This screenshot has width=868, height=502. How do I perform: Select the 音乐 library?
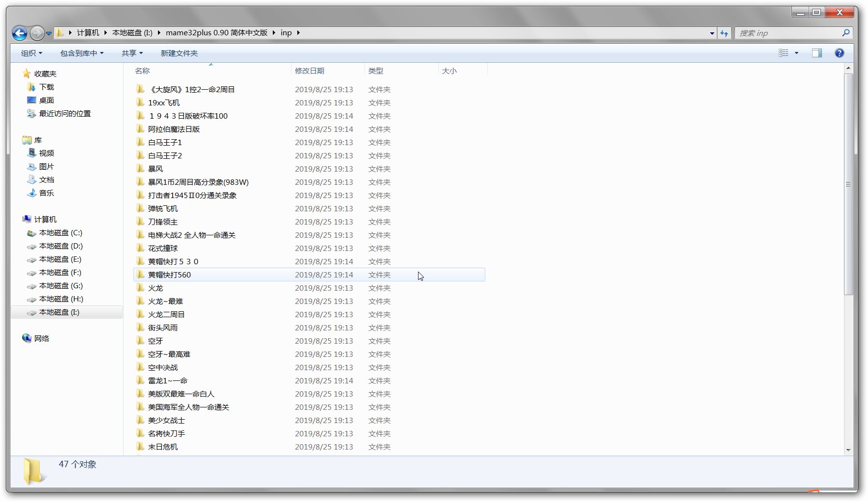click(47, 193)
